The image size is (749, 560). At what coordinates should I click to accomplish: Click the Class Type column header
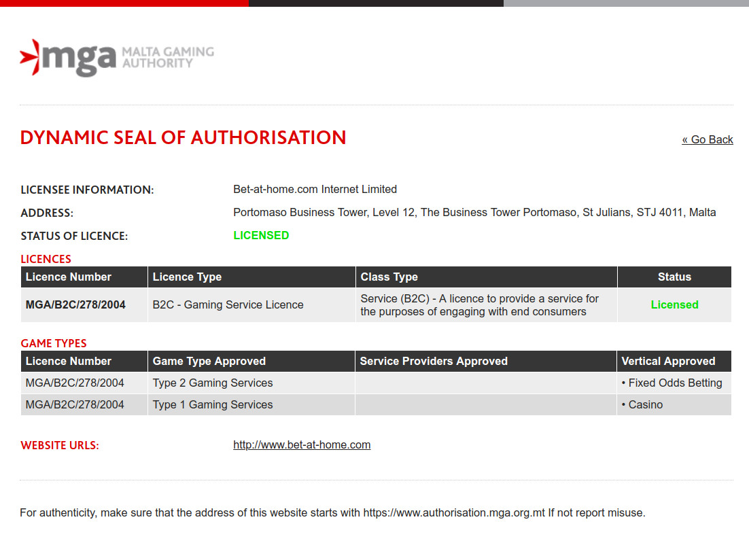click(389, 277)
